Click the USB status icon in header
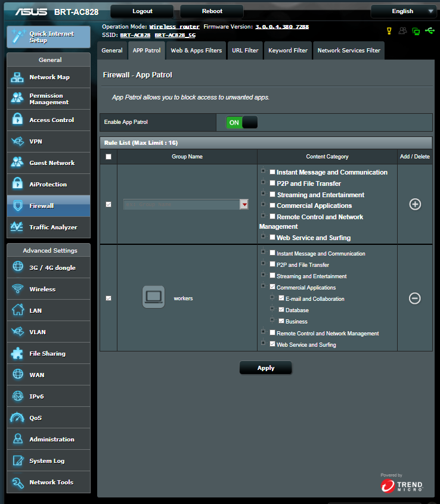Image resolution: width=440 pixels, height=504 pixels. (x=430, y=30)
